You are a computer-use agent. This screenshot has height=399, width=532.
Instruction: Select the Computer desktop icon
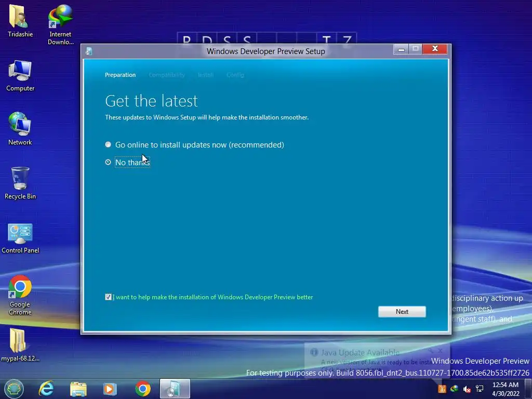[20, 76]
